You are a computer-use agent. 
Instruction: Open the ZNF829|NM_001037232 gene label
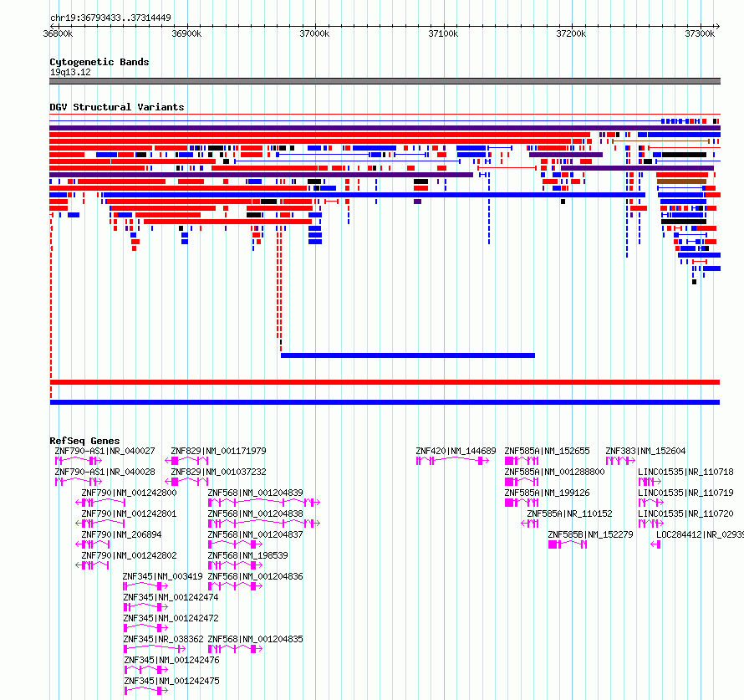[x=219, y=472]
